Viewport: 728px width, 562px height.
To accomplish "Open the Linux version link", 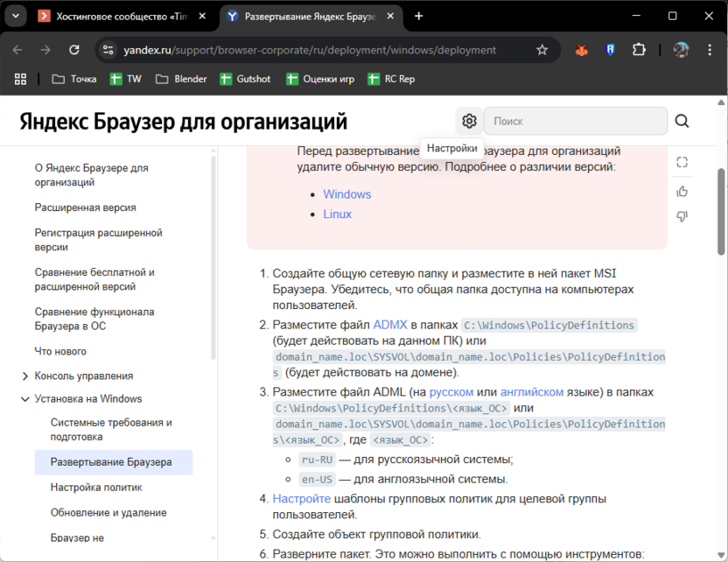I will pos(337,214).
